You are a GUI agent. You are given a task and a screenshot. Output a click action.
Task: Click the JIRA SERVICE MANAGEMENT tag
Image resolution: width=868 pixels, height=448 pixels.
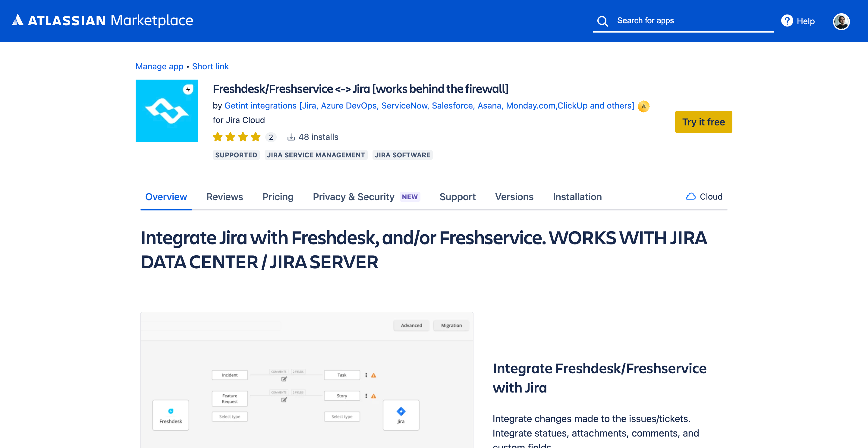point(316,155)
